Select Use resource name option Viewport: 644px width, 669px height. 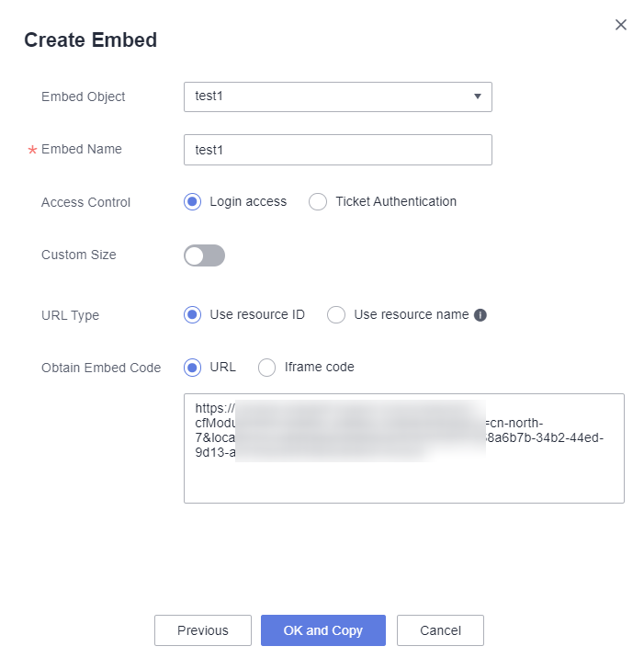coord(336,315)
